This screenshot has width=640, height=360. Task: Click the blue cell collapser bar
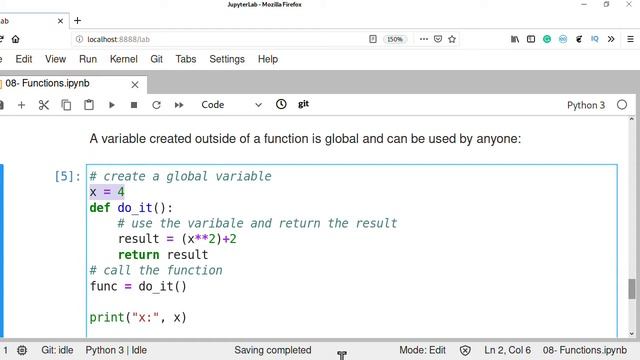coord(2,251)
